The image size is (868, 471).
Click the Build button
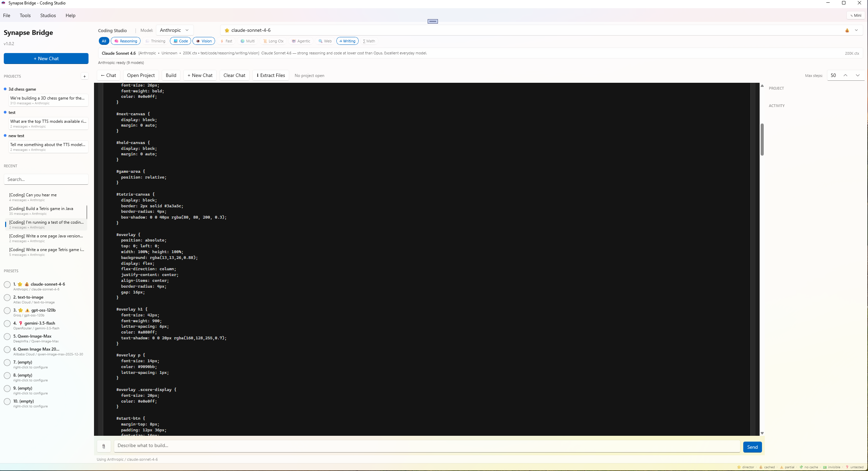[171, 76]
